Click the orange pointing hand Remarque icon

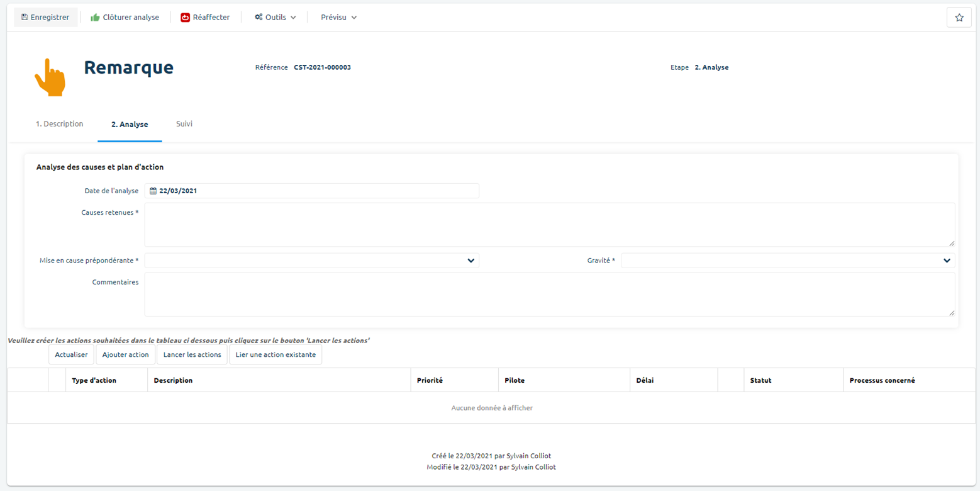coord(50,77)
